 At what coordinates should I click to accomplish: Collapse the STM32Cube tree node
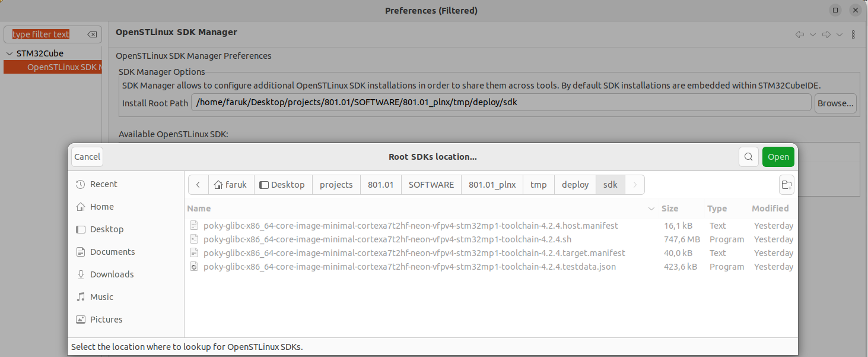tap(9, 53)
